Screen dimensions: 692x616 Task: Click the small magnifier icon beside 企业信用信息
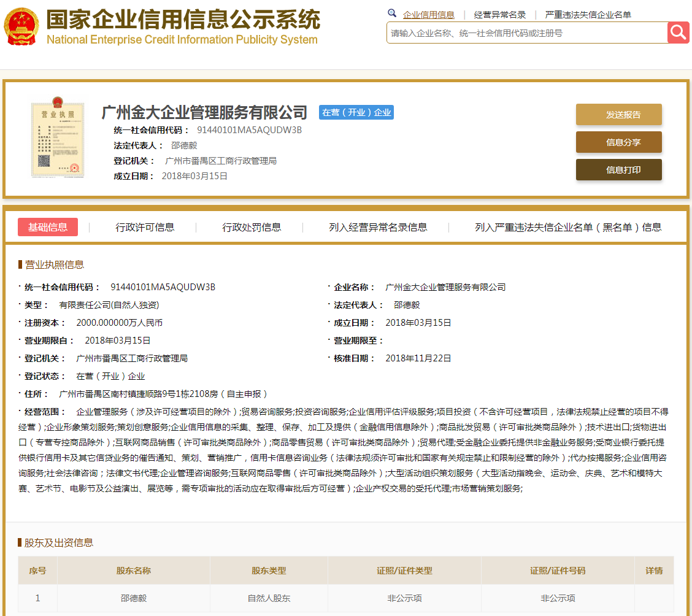392,13
